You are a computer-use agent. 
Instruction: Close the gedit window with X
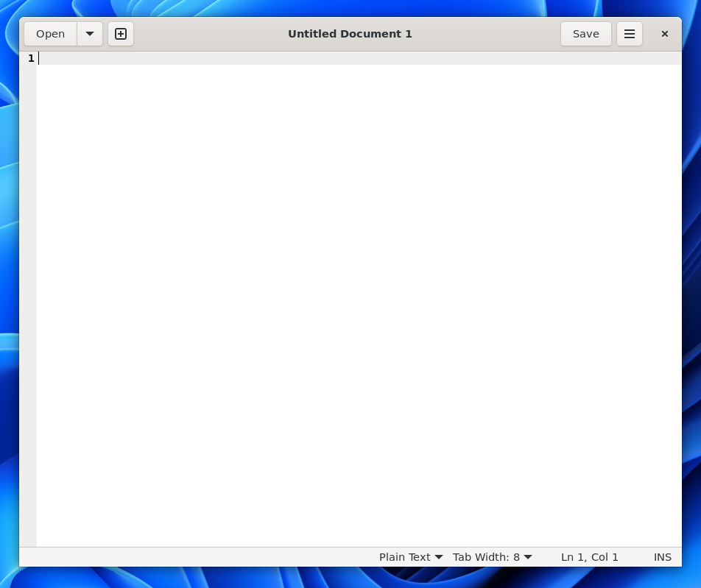click(x=665, y=34)
